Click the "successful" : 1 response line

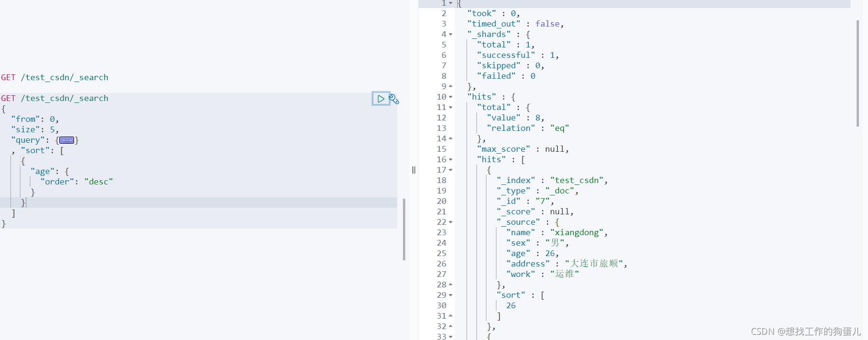click(x=518, y=55)
